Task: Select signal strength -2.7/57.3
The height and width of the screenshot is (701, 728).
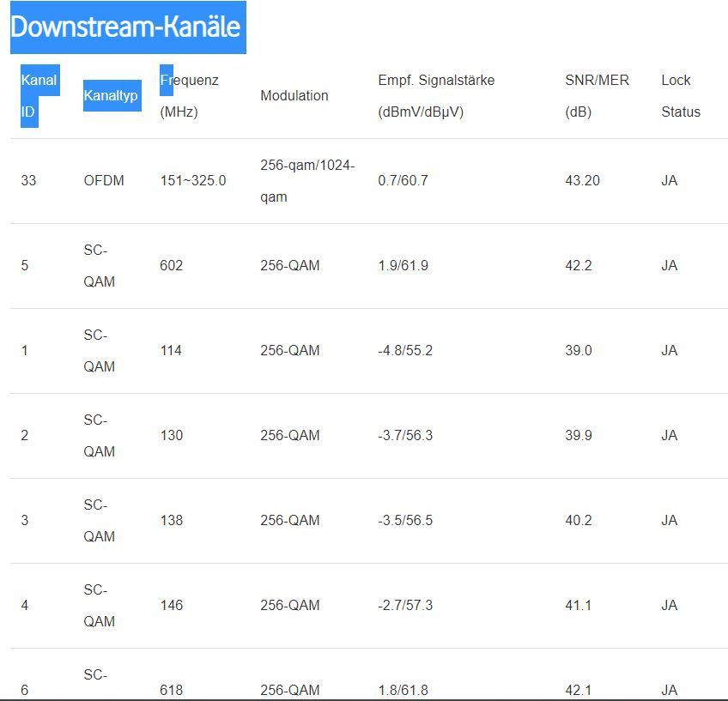Action: 405,605
